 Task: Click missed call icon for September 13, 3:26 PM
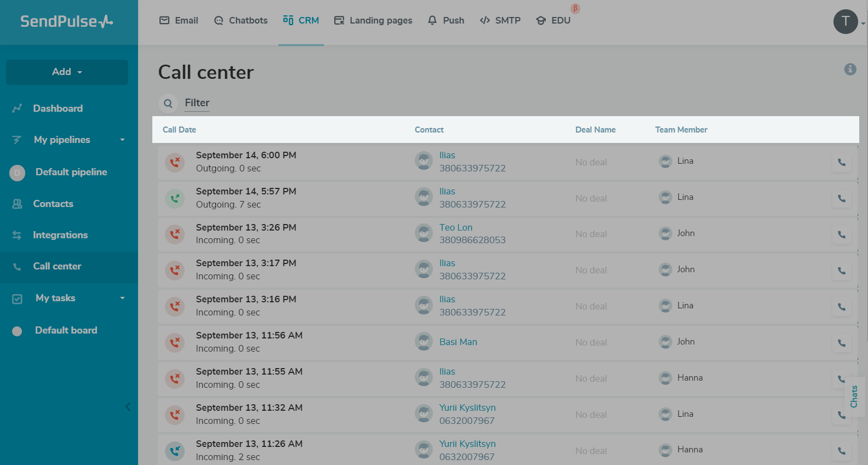[x=175, y=234]
